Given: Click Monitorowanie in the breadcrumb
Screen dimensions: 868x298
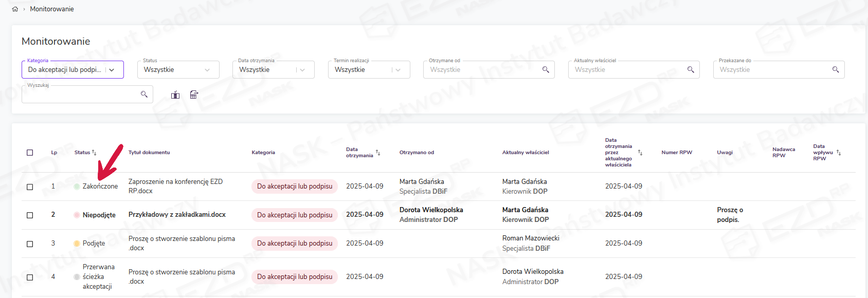Looking at the screenshot, I should pos(52,9).
